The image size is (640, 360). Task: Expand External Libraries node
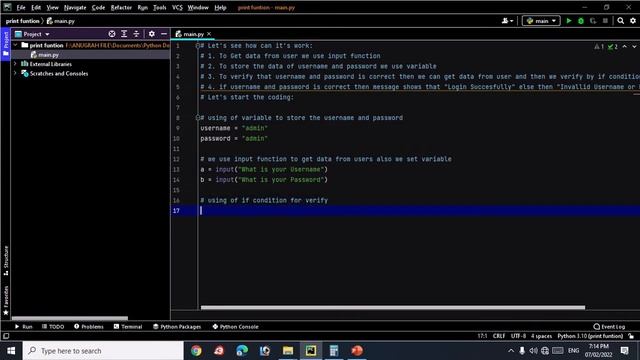coord(16,64)
